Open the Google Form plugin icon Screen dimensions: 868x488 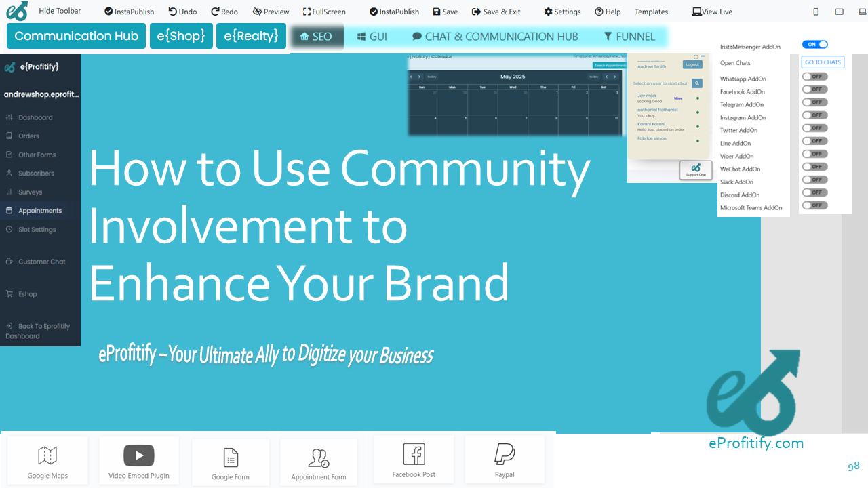pos(231,457)
